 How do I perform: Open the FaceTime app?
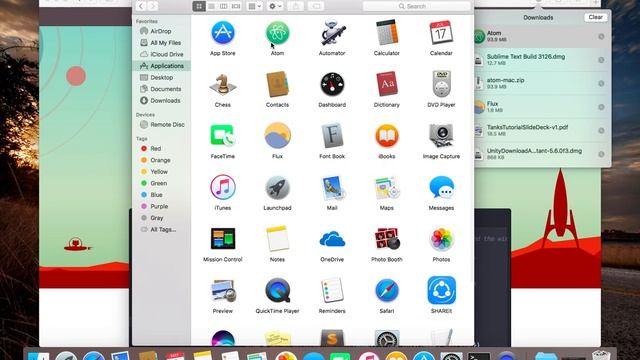coord(222,136)
